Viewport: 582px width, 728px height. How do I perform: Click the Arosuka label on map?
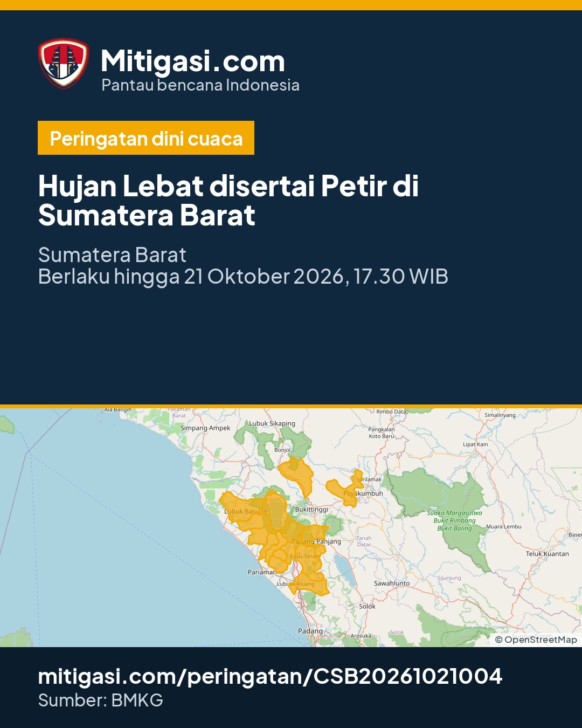coord(361,636)
